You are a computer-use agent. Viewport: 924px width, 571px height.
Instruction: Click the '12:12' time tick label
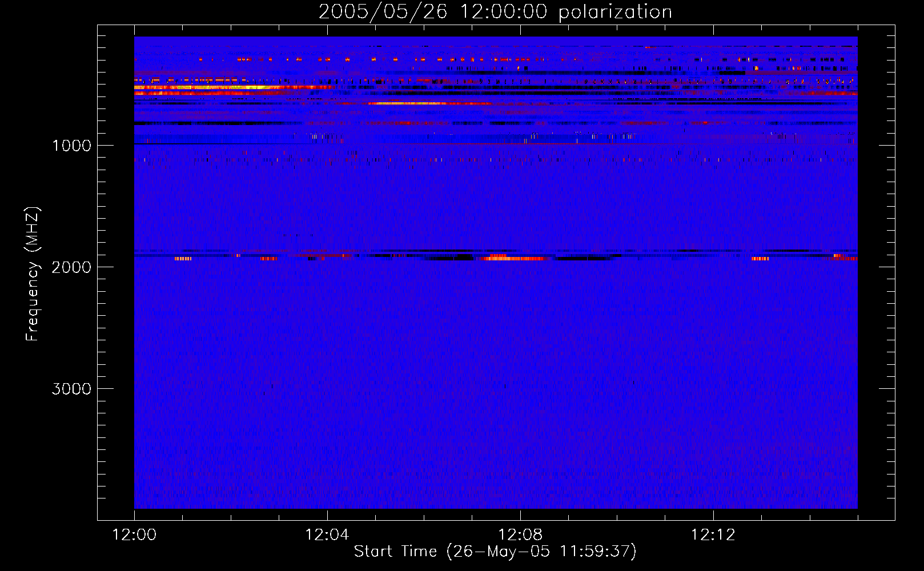(x=713, y=535)
